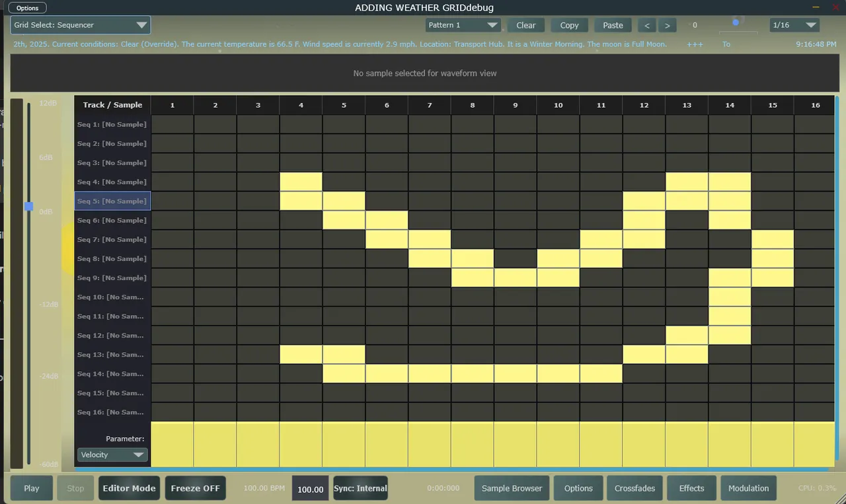Viewport: 846px width, 504px height.
Task: Open the Effects panel
Action: tap(691, 487)
